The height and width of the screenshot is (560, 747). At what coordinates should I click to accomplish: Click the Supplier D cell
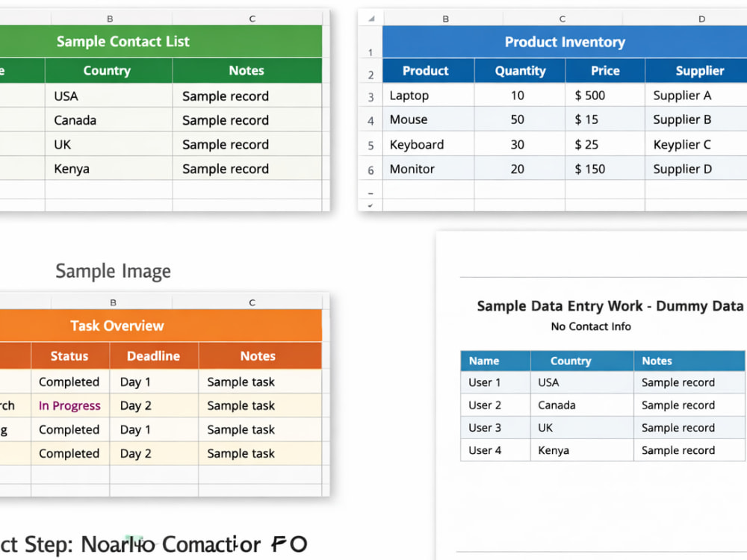click(696, 169)
